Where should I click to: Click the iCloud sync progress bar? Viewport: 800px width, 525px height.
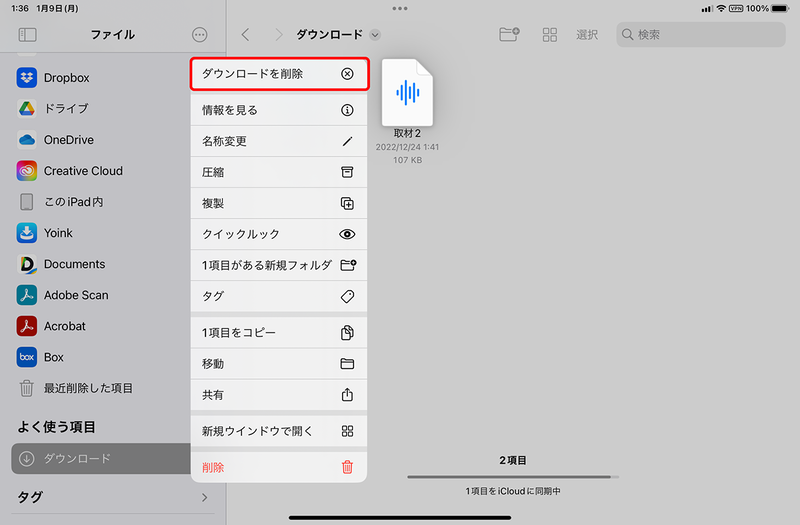pyautogui.click(x=513, y=477)
